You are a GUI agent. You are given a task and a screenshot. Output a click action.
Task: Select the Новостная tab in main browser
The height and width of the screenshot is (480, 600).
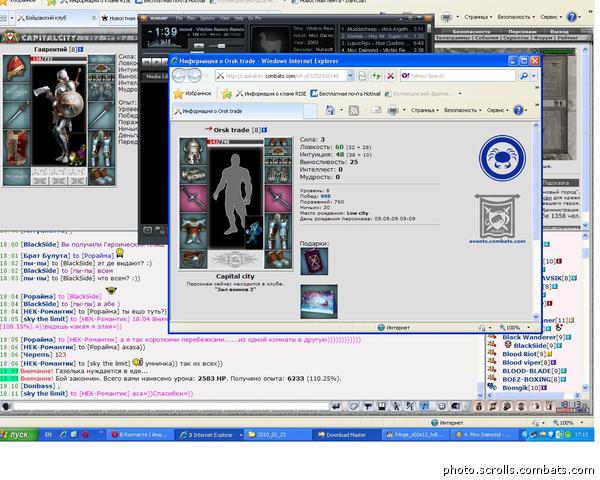119,18
